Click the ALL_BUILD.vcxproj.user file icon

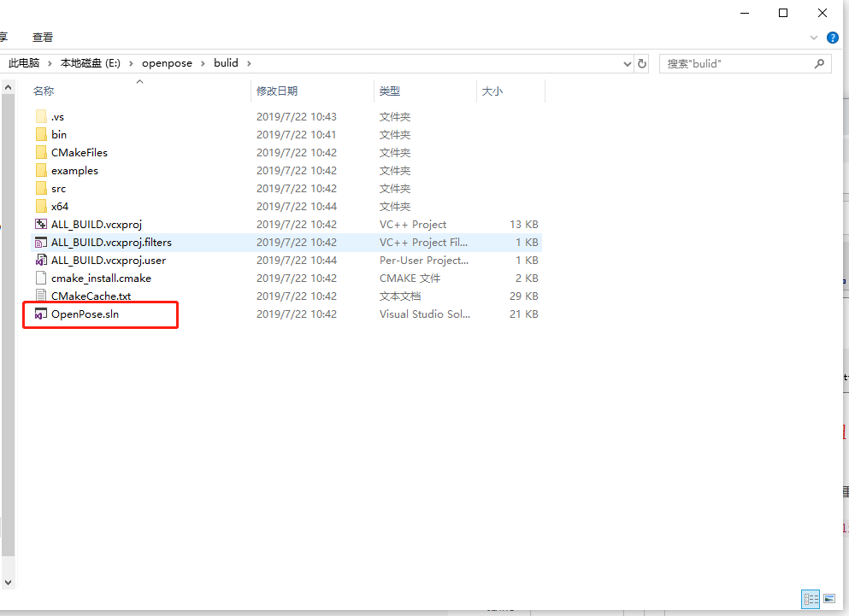point(39,260)
